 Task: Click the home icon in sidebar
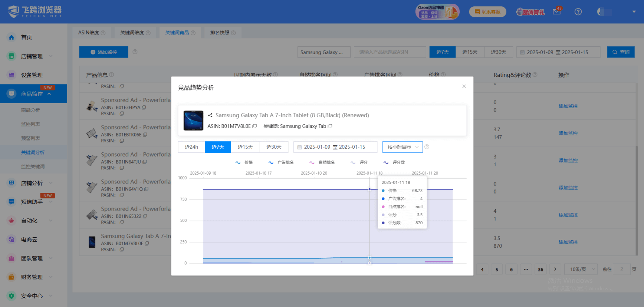click(11, 37)
